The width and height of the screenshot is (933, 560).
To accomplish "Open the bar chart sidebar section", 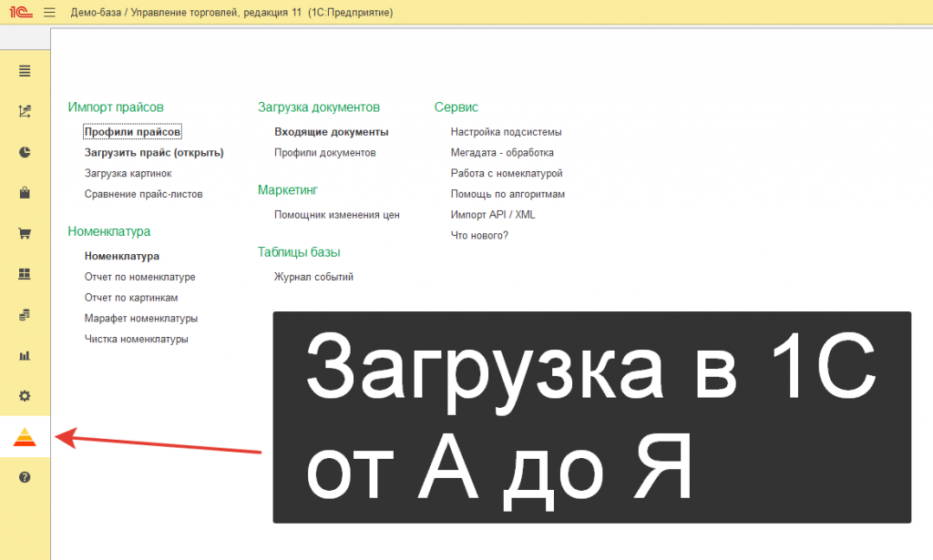I will 25,355.
